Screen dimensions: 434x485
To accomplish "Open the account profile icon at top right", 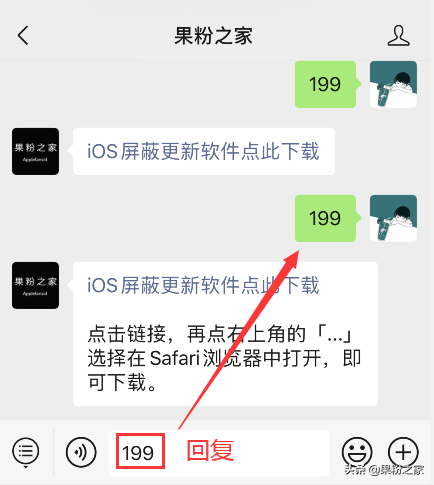I will tap(398, 35).
